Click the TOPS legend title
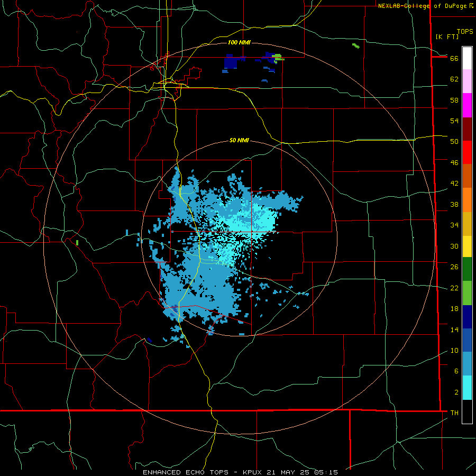 (465, 31)
